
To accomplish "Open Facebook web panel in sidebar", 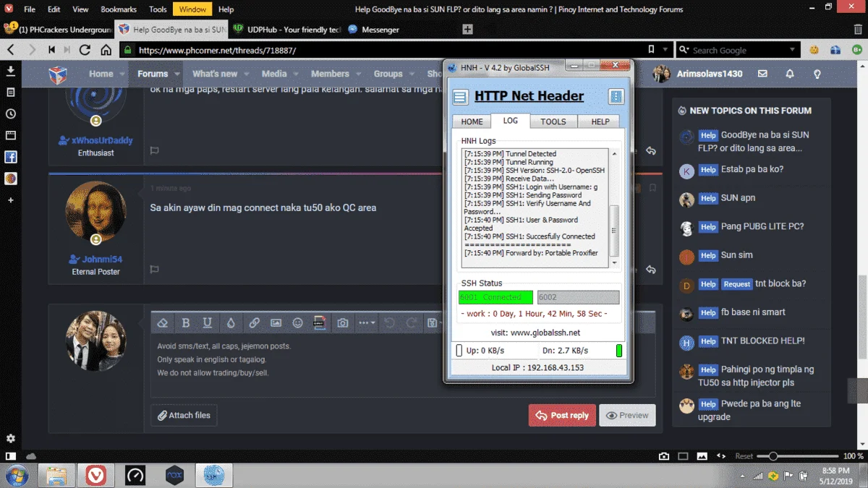I will click(11, 157).
